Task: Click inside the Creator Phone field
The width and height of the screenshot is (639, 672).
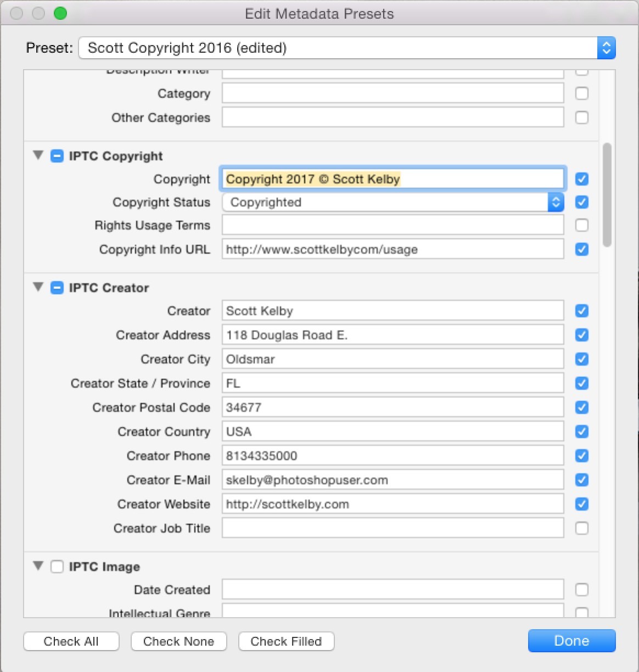Action: [393, 455]
